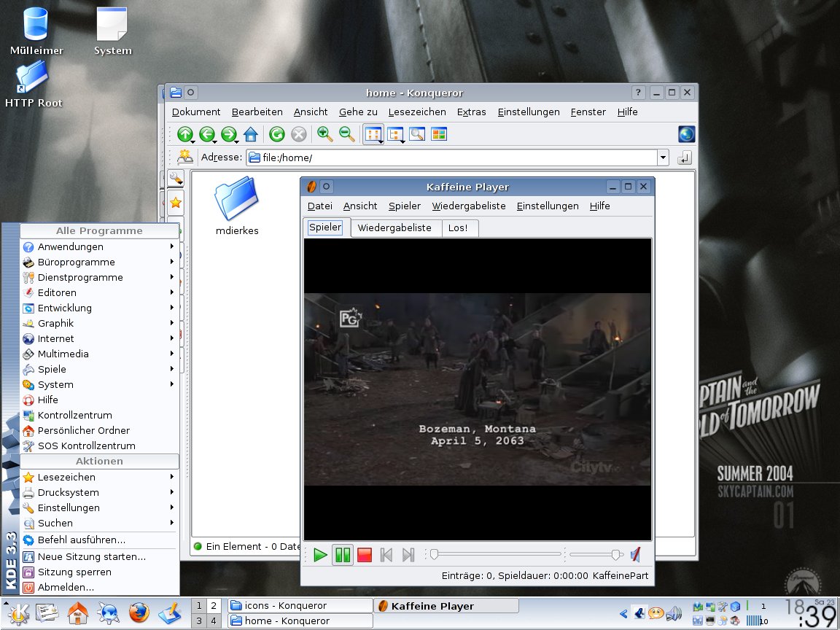Open the Mülleimer desktop icon
This screenshot has height=630, width=840.
tap(36, 31)
